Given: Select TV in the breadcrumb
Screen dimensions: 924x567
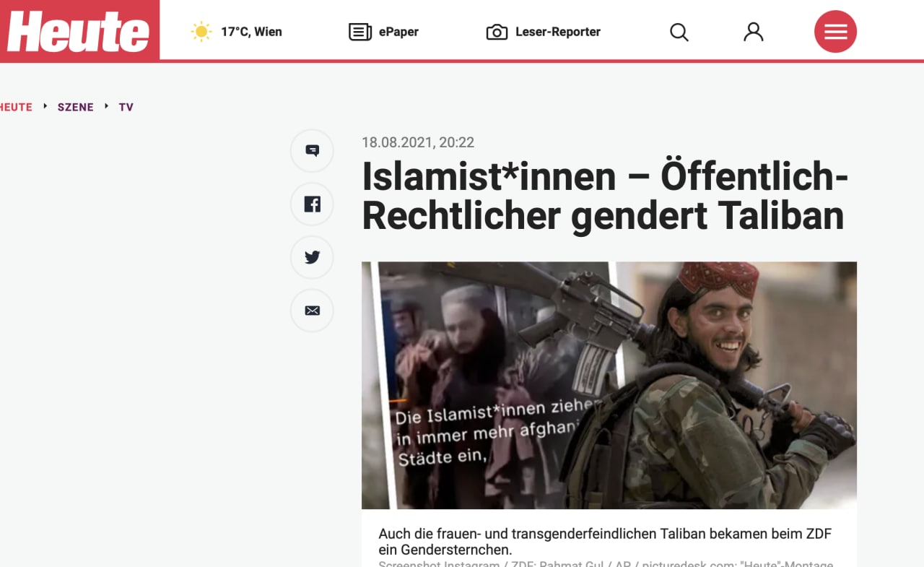Looking at the screenshot, I should pos(126,107).
